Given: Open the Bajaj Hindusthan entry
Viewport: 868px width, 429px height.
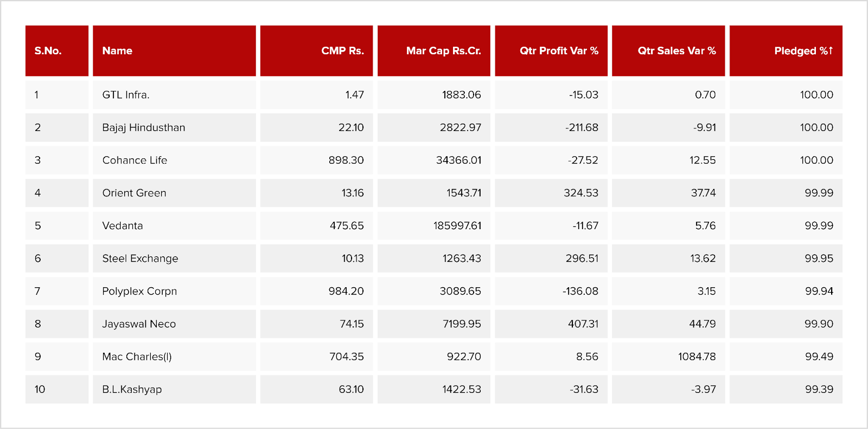Looking at the screenshot, I should (144, 128).
